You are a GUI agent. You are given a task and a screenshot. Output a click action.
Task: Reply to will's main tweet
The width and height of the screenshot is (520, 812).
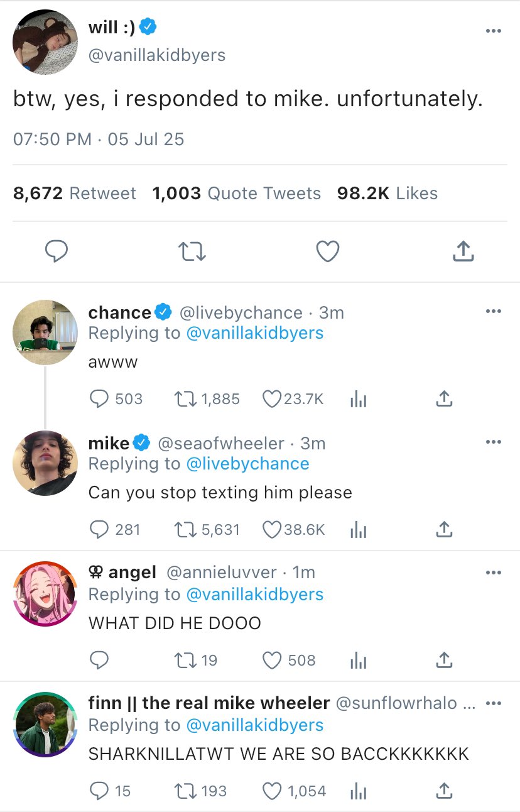point(57,252)
